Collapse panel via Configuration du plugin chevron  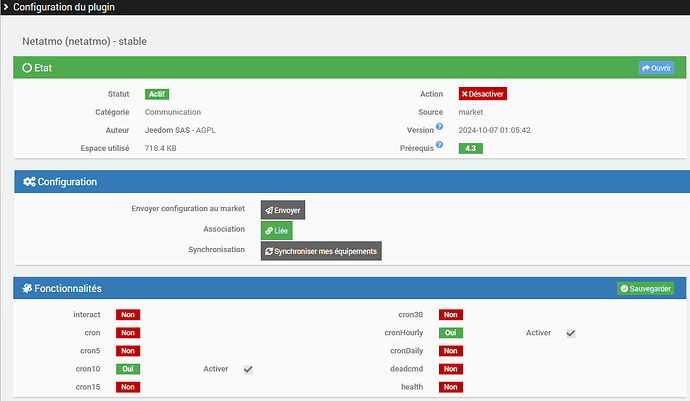(x=7, y=8)
